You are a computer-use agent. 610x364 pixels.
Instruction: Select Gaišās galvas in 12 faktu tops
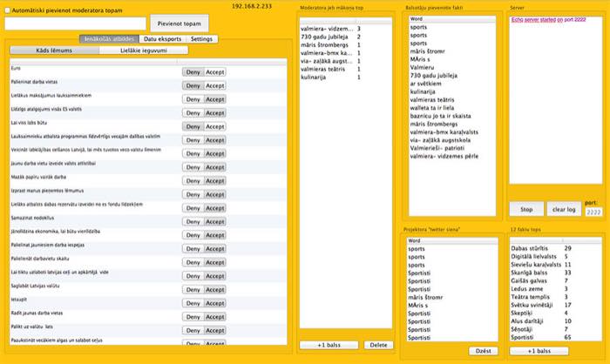(556, 280)
